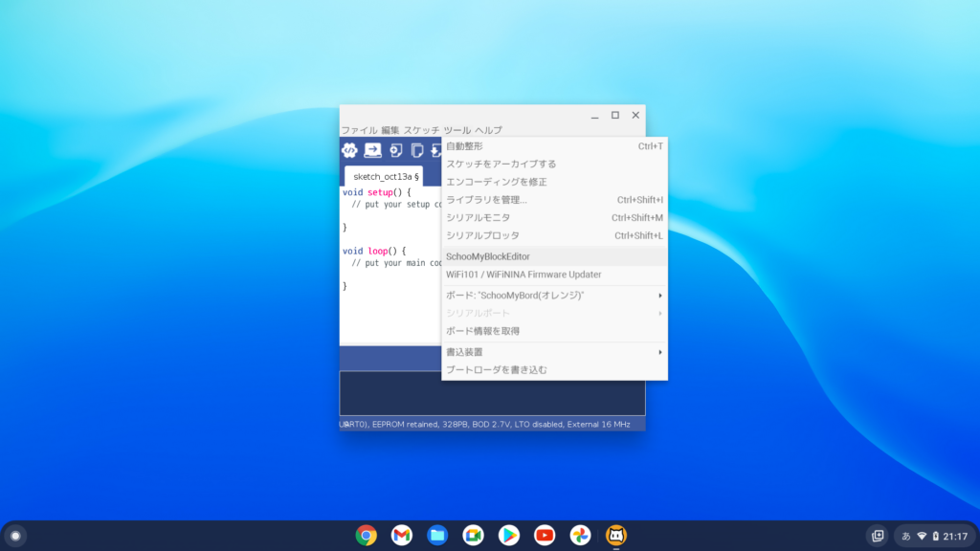Choose ボード情報を取得
Viewport: 980px width, 551px height.
coord(554,331)
